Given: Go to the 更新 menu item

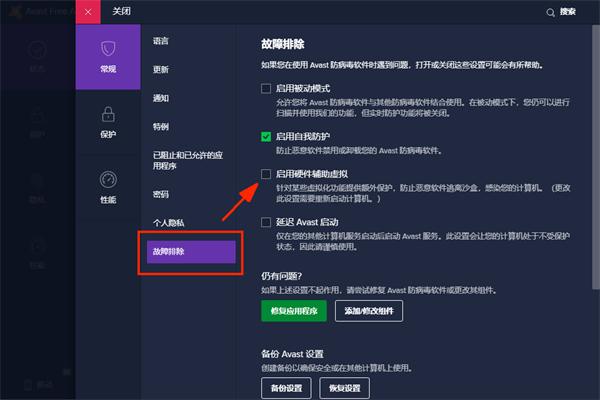Looking at the screenshot, I should [x=161, y=70].
